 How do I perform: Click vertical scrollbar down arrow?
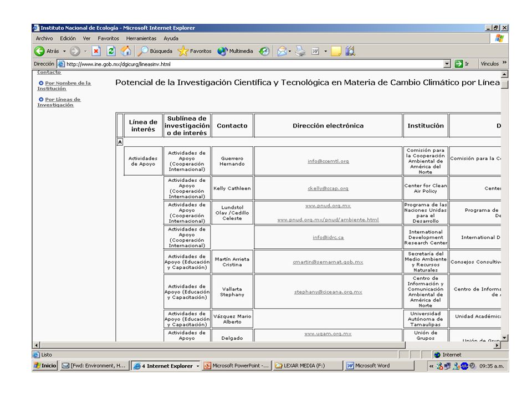point(504,337)
